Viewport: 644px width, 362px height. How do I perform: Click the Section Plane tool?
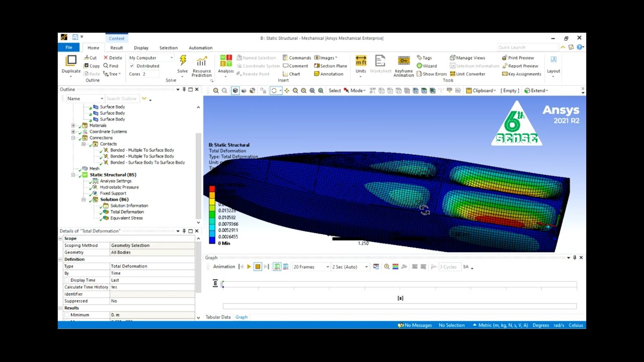click(331, 66)
